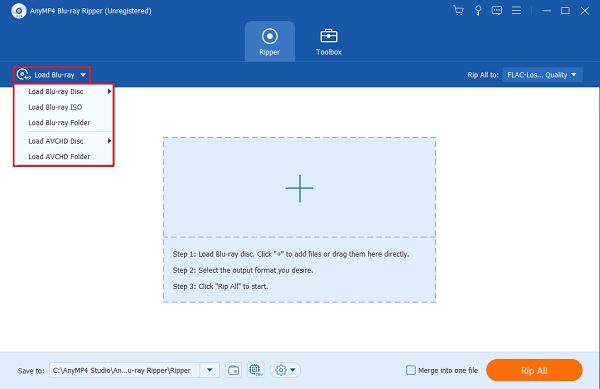The image size is (600, 389).
Task: Click the window title AnyMP4 Blu-ray Ripper text
Action: pos(91,11)
